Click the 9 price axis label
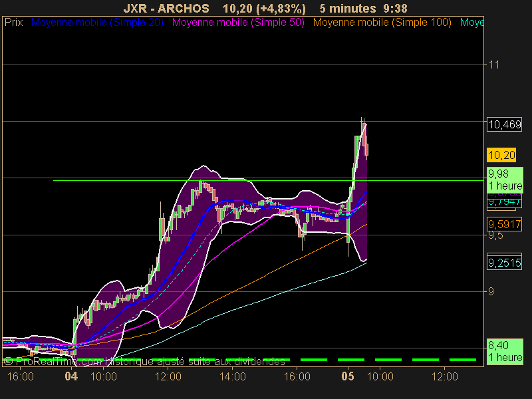 pos(491,291)
